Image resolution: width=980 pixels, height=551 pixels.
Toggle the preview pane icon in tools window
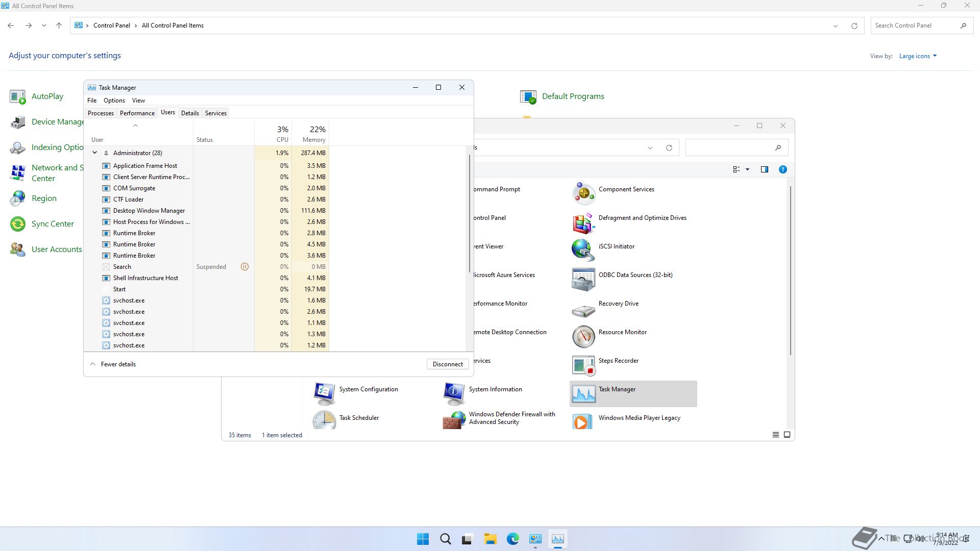764,169
